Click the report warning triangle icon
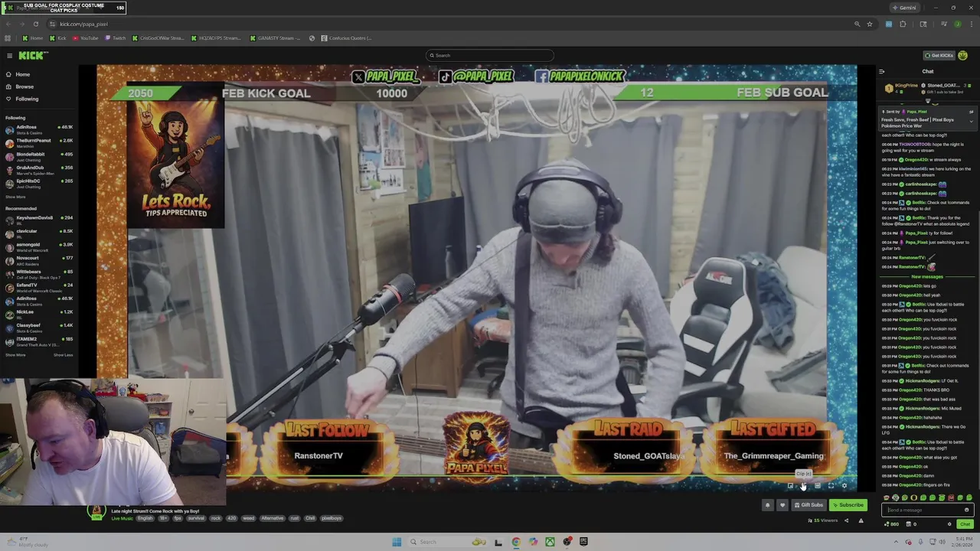Viewport: 980px width, 551px height. click(x=861, y=520)
